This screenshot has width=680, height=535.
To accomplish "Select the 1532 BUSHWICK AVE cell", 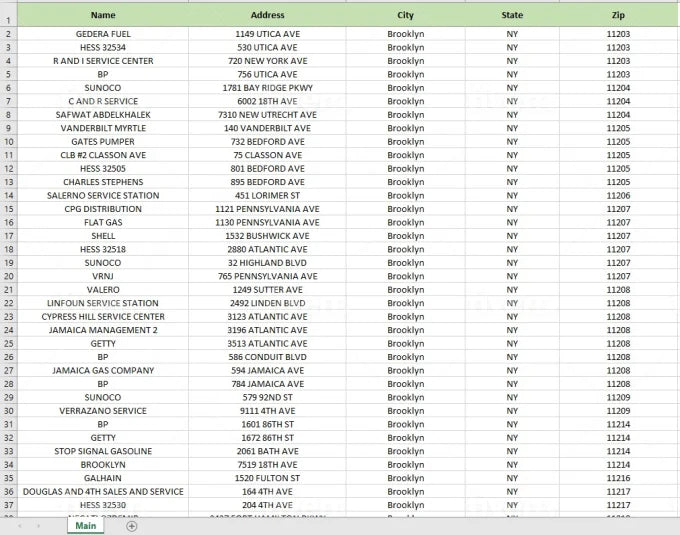I will click(x=267, y=235).
